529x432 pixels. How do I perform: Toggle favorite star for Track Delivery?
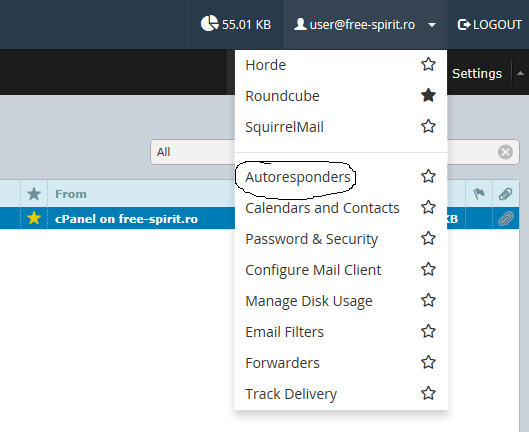point(428,394)
